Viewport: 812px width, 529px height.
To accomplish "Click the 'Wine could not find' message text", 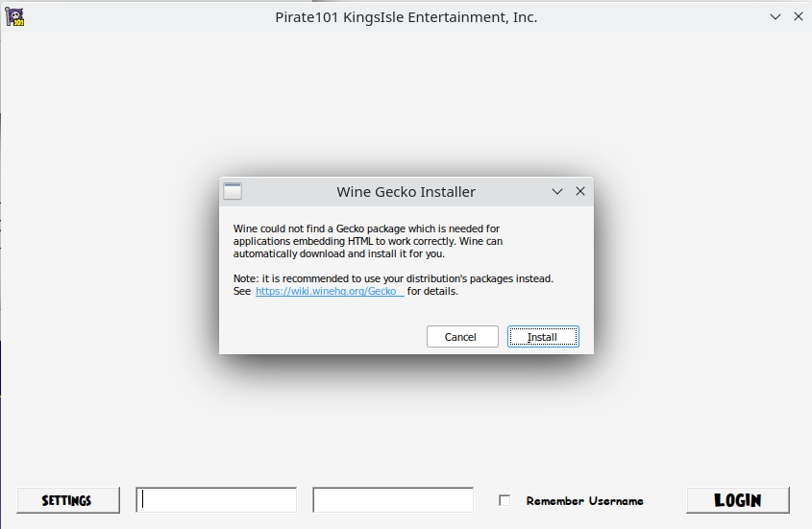I will (x=366, y=241).
